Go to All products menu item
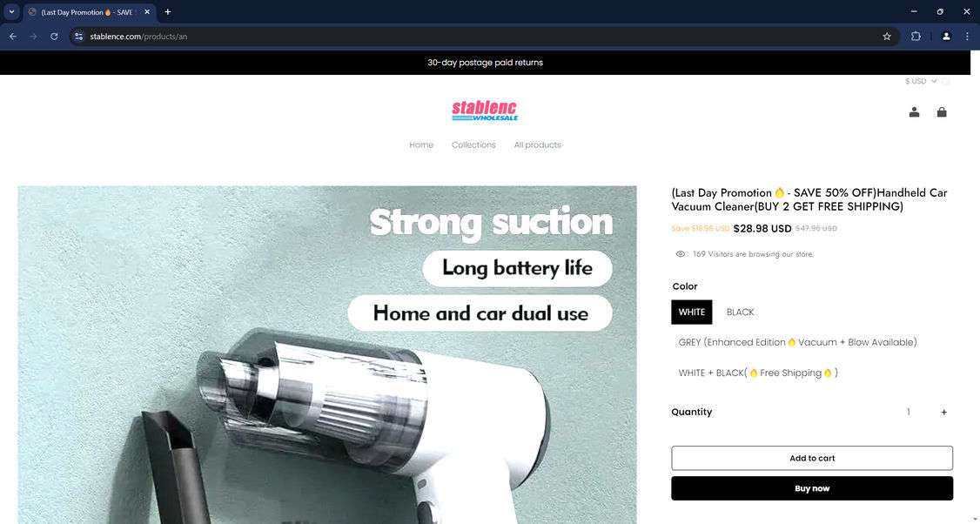This screenshot has width=980, height=524. tap(537, 144)
